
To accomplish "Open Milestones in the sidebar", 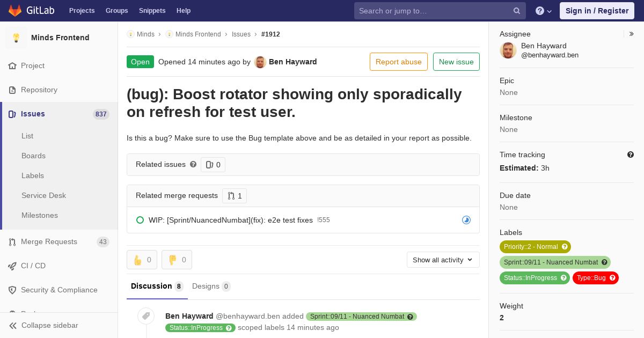I will [40, 216].
